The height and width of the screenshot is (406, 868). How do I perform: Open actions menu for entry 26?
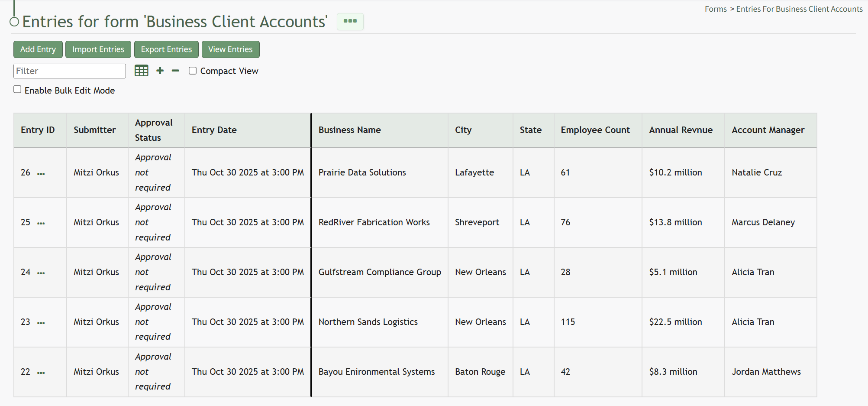tap(41, 174)
